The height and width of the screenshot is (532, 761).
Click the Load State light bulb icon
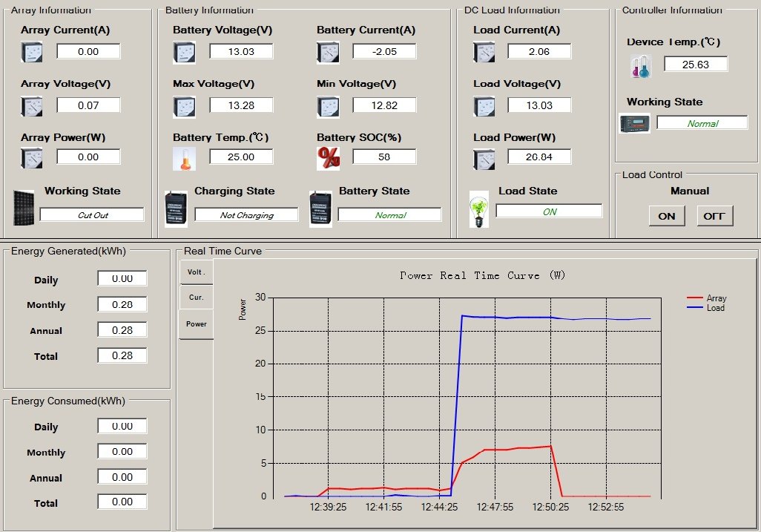pos(480,209)
